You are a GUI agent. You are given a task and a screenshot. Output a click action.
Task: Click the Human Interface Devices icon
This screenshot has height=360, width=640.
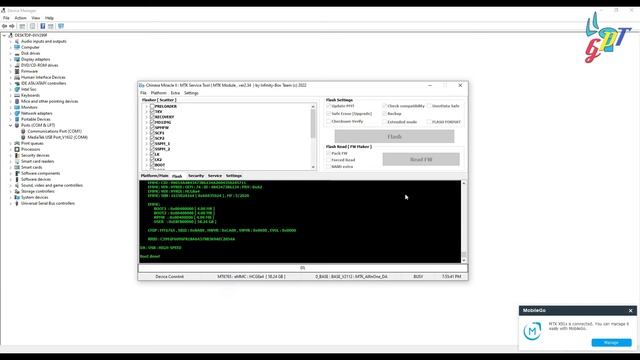click(x=17, y=77)
